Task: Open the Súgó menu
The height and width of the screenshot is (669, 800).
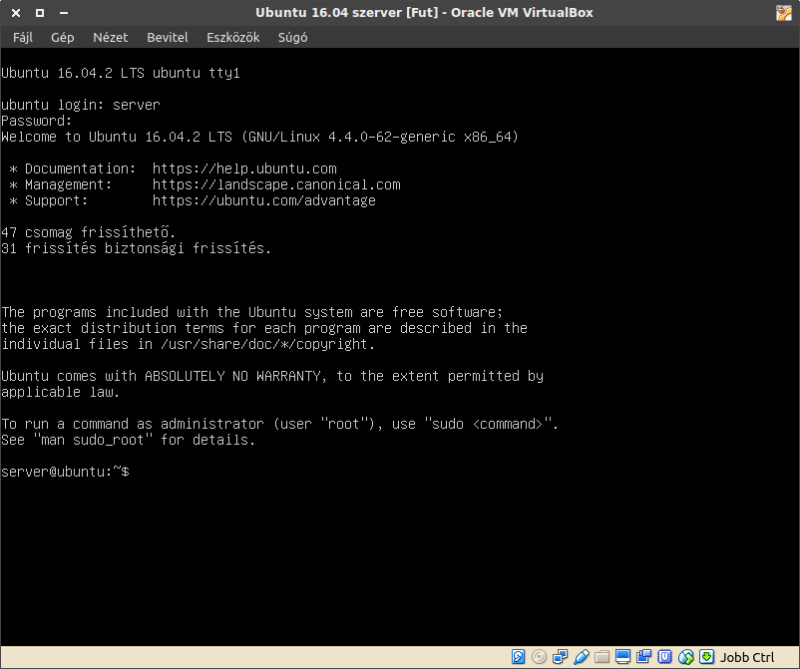Action: (x=292, y=37)
